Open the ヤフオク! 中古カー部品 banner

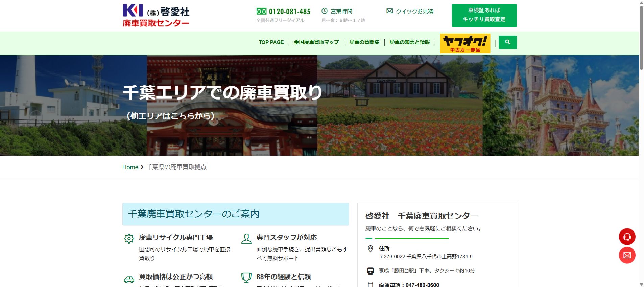[x=465, y=43]
